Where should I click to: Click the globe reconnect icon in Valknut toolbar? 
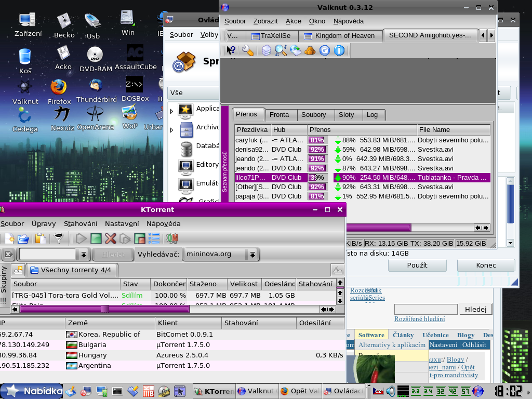pyautogui.click(x=296, y=50)
